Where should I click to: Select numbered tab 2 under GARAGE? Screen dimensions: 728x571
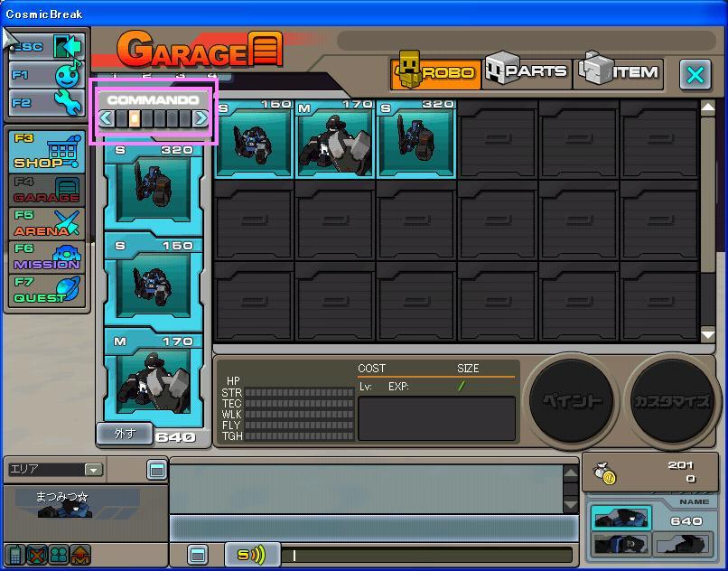pos(146,76)
